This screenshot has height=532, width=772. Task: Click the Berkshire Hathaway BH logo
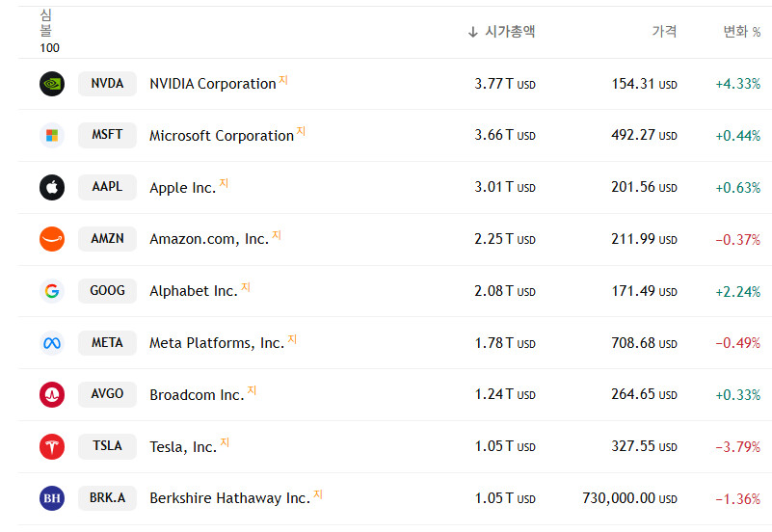click(52, 498)
